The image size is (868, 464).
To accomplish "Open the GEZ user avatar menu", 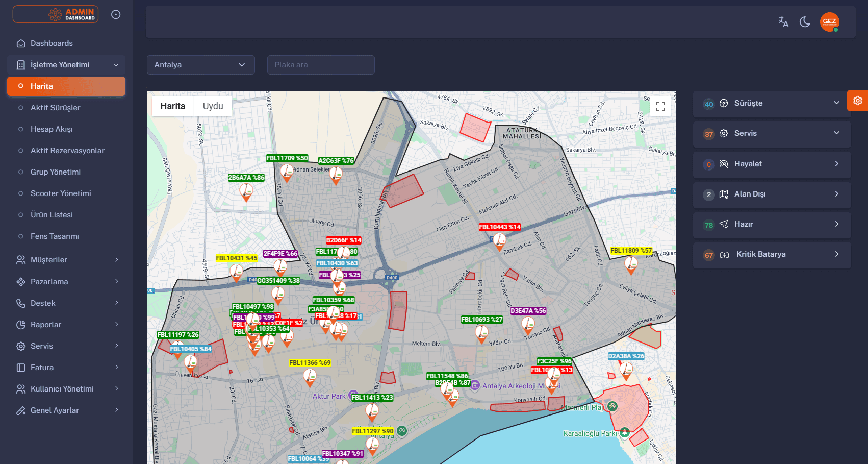I will point(830,22).
